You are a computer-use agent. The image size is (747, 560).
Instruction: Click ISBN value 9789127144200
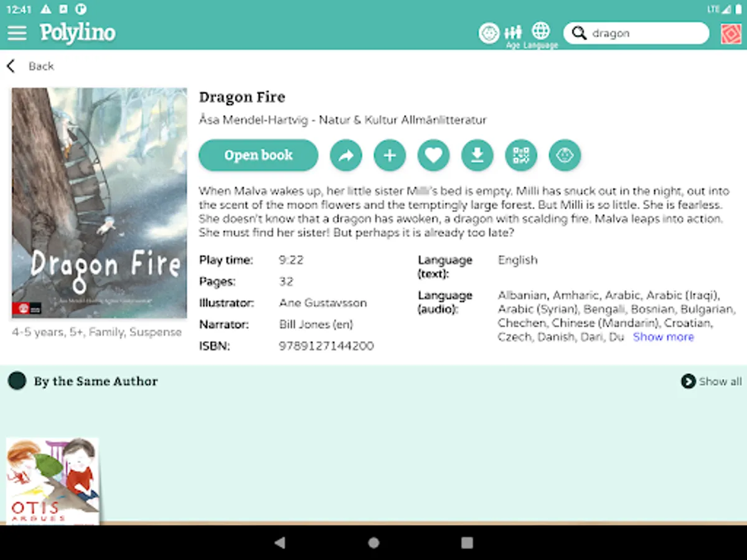tap(326, 346)
